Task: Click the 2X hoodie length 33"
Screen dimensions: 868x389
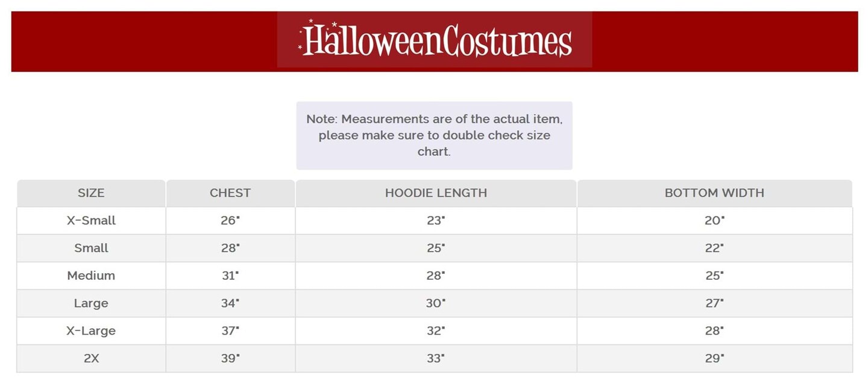Action: click(436, 358)
